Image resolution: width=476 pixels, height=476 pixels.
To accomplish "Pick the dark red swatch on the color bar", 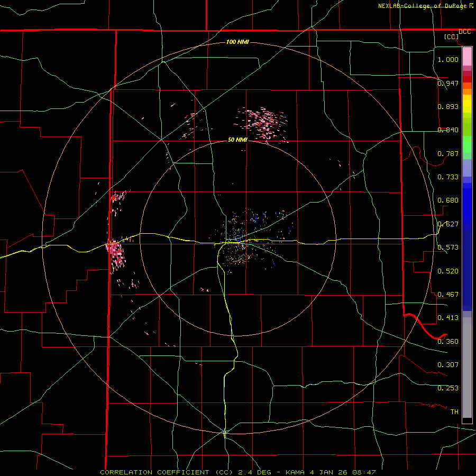I will [x=467, y=79].
